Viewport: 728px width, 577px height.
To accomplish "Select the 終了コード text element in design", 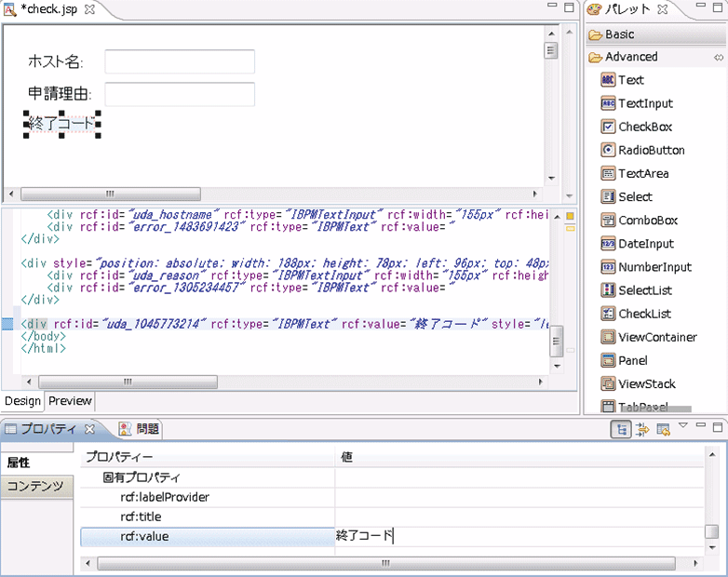I will pos(61,124).
